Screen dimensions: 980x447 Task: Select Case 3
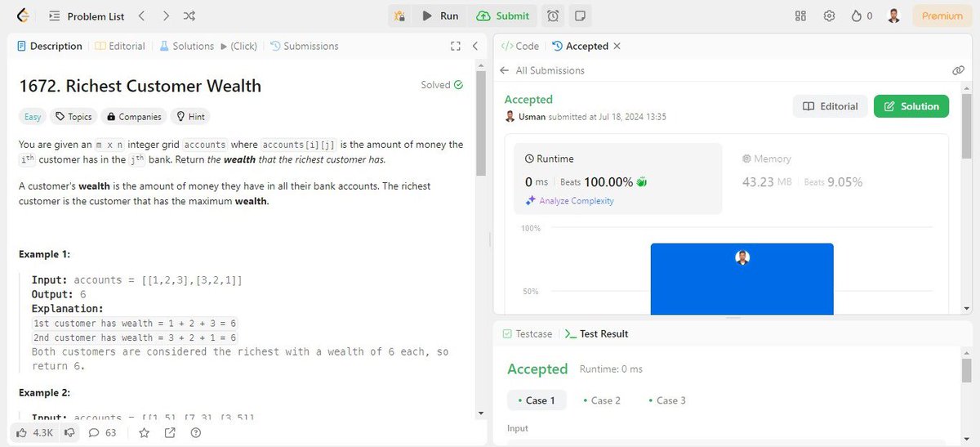[x=667, y=400]
